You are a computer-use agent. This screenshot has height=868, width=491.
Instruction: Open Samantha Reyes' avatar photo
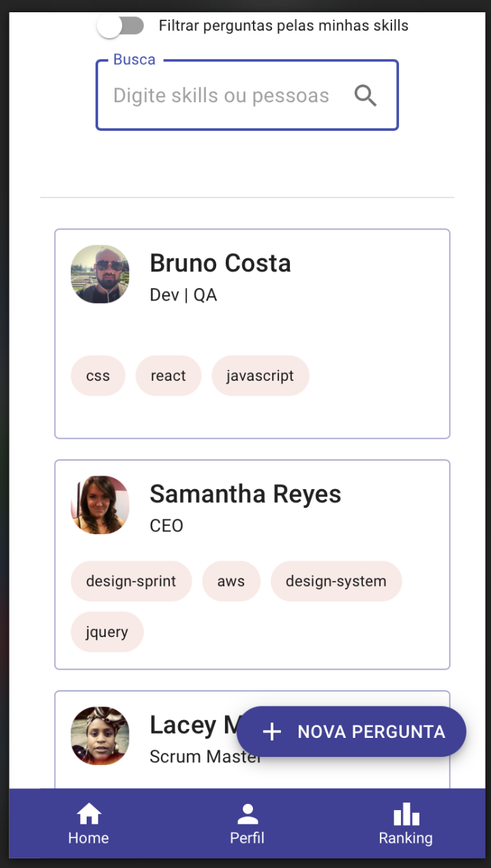pyautogui.click(x=100, y=505)
